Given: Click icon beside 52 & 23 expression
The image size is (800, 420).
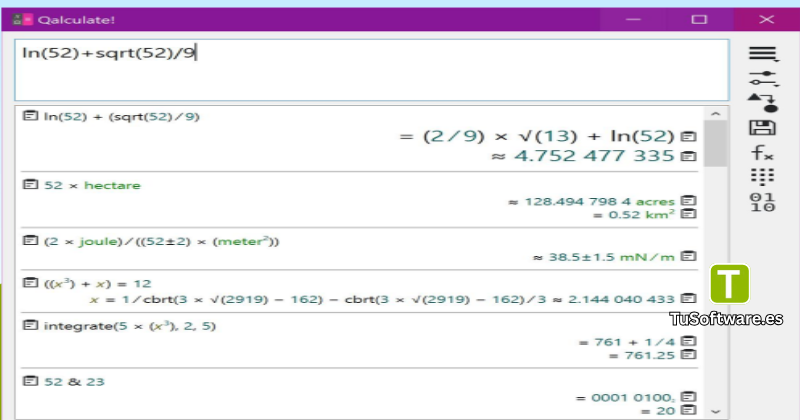Looking at the screenshot, I should tap(30, 381).
